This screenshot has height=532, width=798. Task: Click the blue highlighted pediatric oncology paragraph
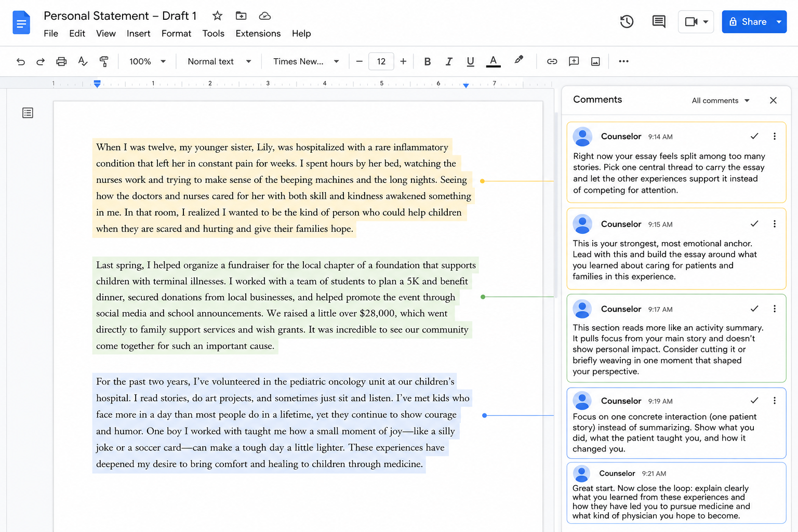tap(282, 422)
